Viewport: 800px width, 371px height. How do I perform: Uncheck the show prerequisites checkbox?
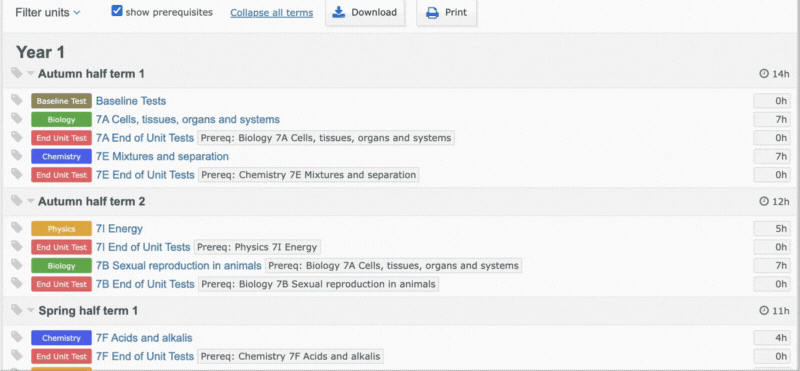point(117,11)
